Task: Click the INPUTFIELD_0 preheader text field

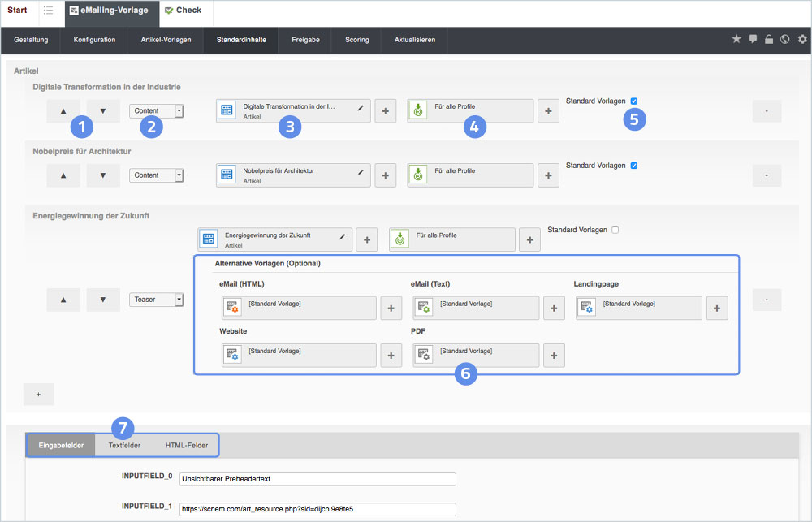Action: pyautogui.click(x=317, y=479)
